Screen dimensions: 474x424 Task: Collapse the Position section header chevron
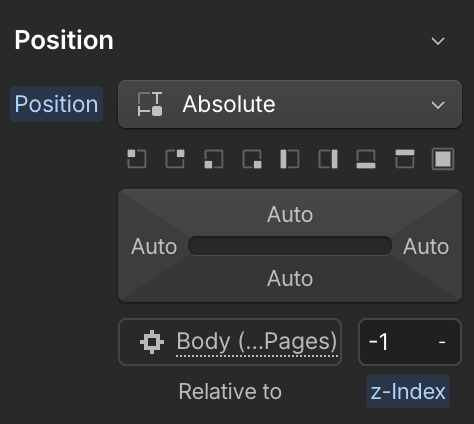pyautogui.click(x=438, y=41)
